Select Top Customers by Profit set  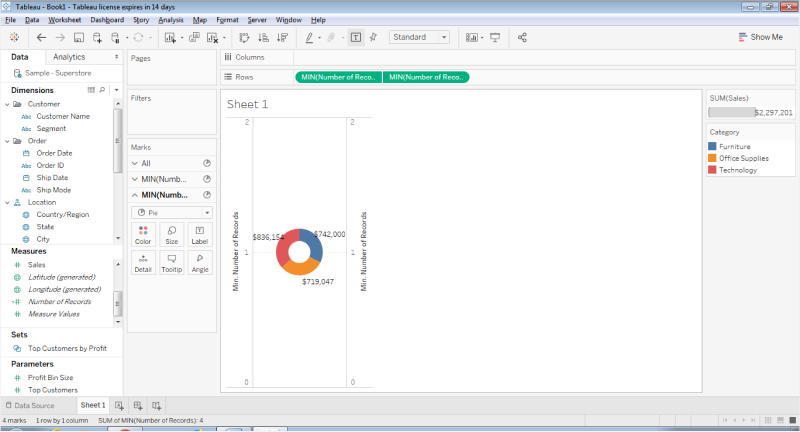[x=67, y=348]
